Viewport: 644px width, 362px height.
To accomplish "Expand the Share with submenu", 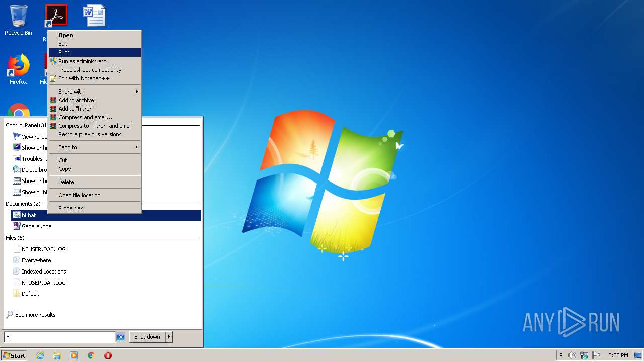I will click(95, 92).
